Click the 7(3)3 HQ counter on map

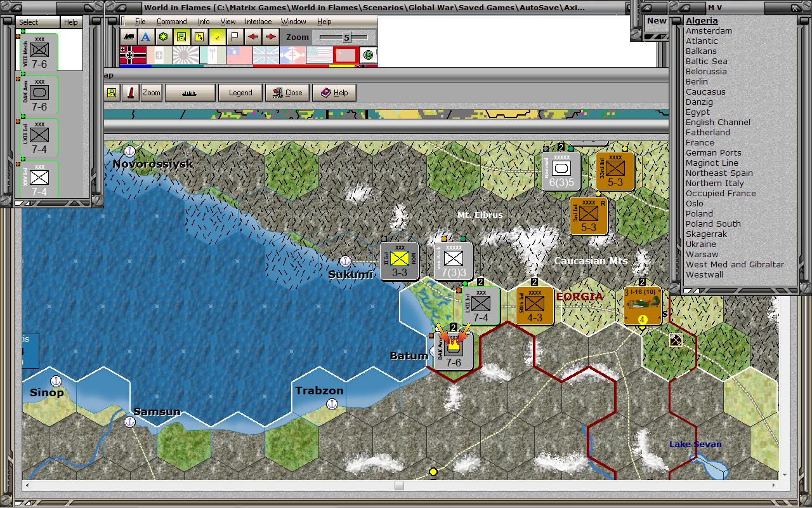(x=454, y=261)
